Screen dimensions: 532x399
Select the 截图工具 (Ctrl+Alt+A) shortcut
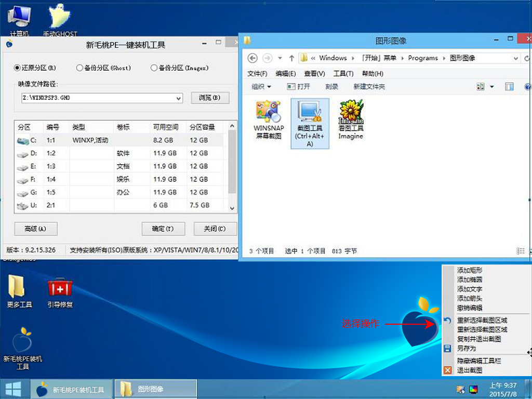pos(310,124)
